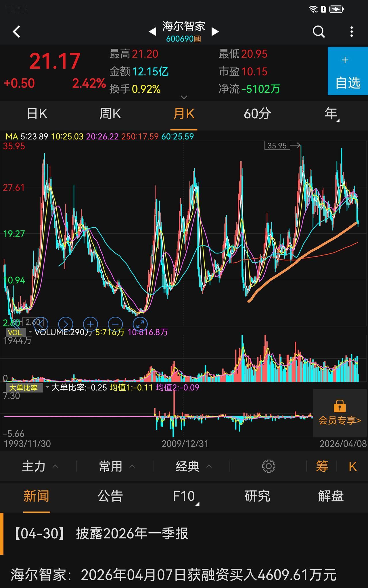368x588 pixels.
Task: Expand the 主力 indicator group
Action: click(x=40, y=466)
